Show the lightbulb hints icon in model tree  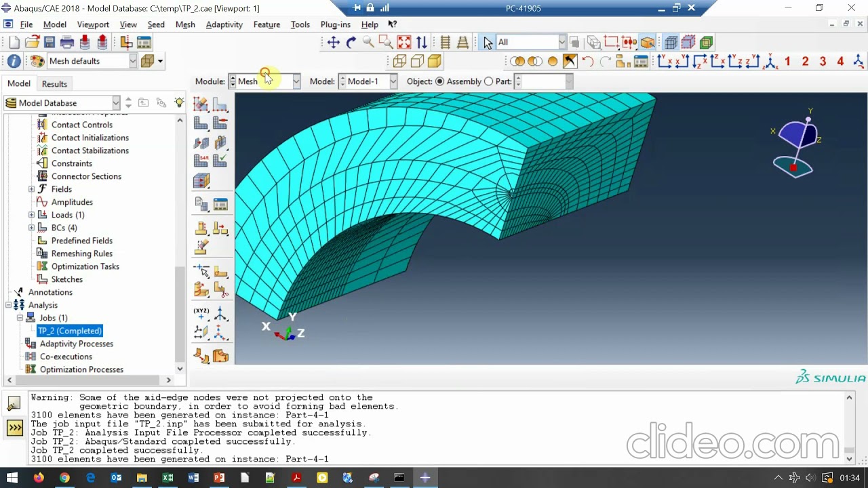click(179, 102)
